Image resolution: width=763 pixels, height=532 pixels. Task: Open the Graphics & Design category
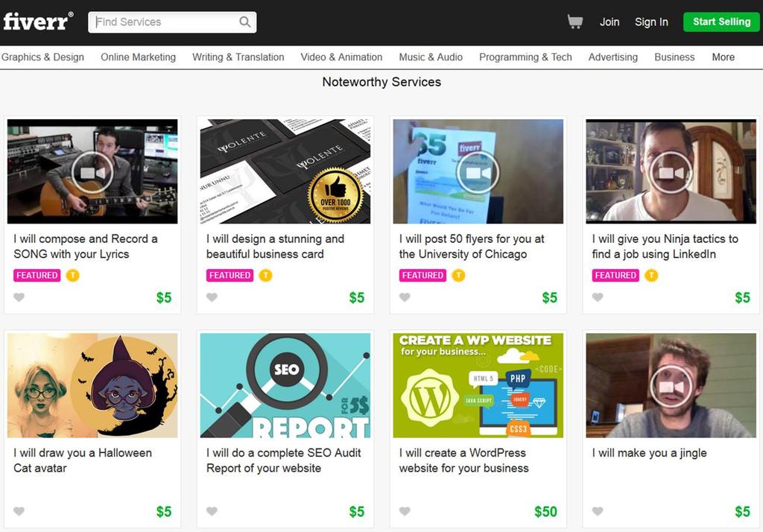click(x=42, y=57)
